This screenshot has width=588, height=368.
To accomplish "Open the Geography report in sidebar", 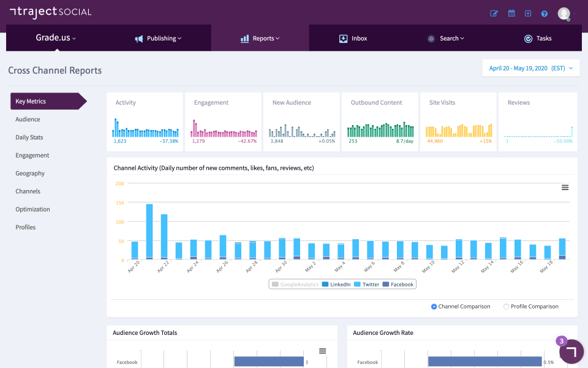I will pyautogui.click(x=30, y=174).
